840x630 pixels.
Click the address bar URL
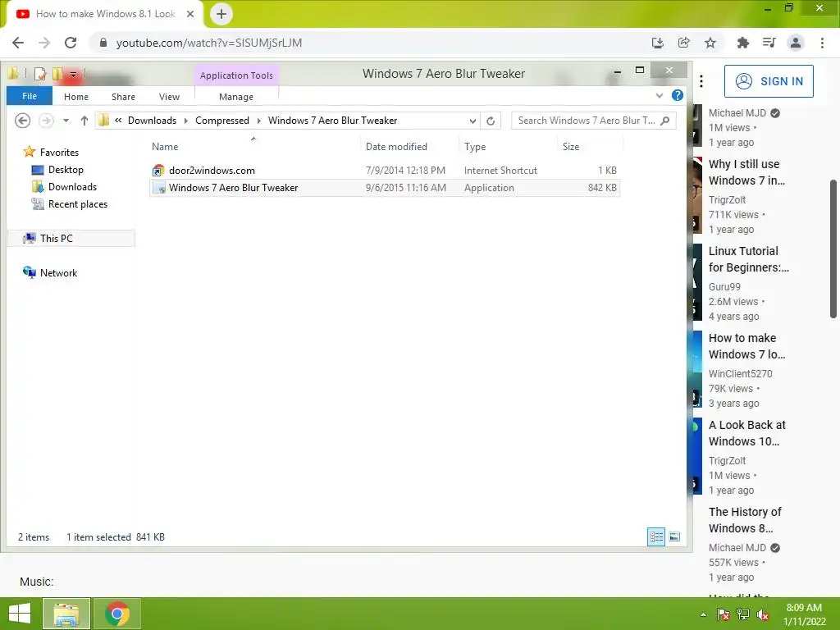(209, 43)
